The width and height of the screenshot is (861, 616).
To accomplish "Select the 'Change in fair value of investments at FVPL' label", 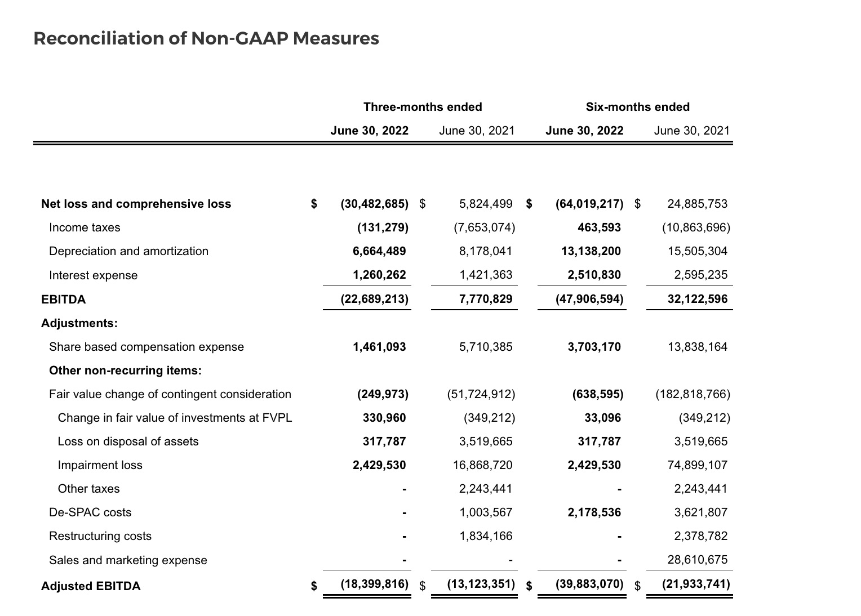I will (x=175, y=418).
